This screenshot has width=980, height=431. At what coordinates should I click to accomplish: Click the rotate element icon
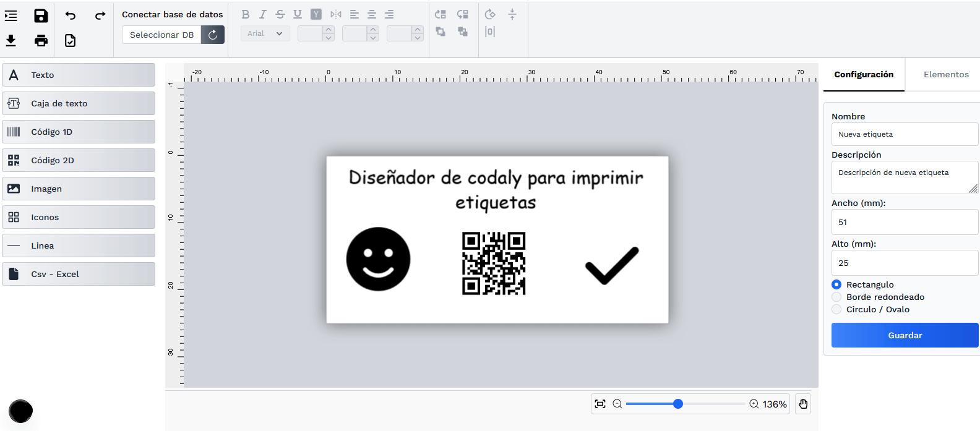coord(490,14)
